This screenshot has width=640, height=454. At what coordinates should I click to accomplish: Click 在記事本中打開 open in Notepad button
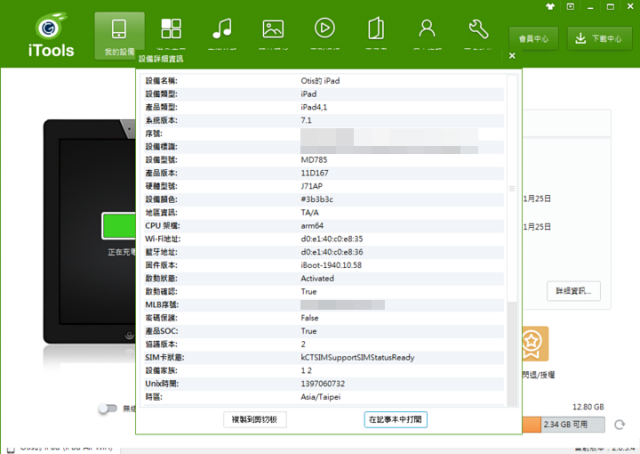[396, 419]
